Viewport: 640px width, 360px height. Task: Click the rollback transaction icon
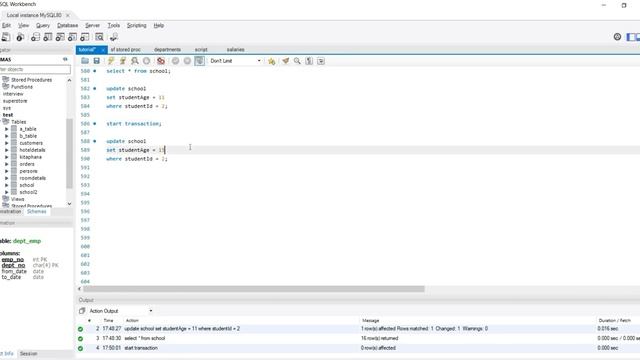point(187,61)
